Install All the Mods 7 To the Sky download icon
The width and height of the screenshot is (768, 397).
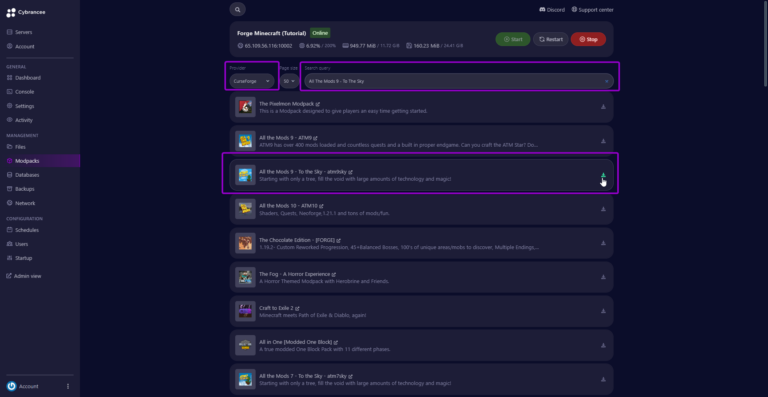click(603, 379)
